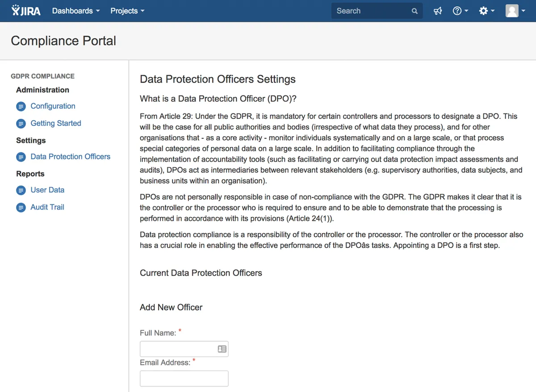Viewport: 536px width, 392px height.
Task: Click the Email Address input field
Action: (184, 379)
